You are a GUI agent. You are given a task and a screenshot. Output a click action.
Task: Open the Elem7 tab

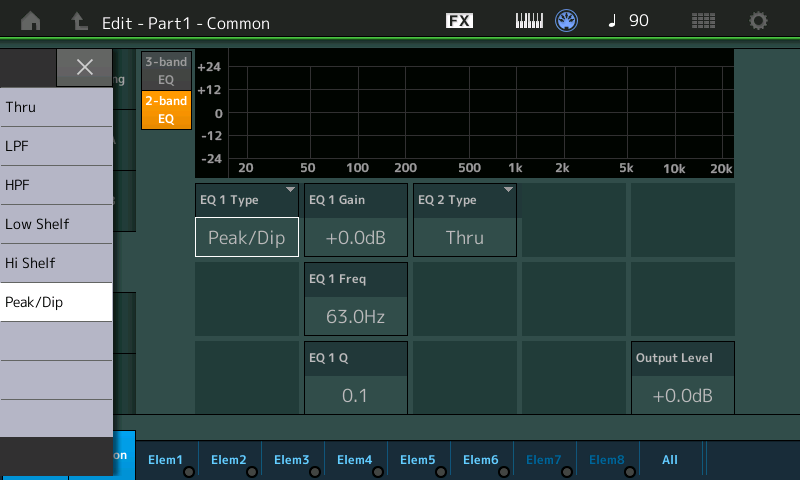tap(544, 460)
